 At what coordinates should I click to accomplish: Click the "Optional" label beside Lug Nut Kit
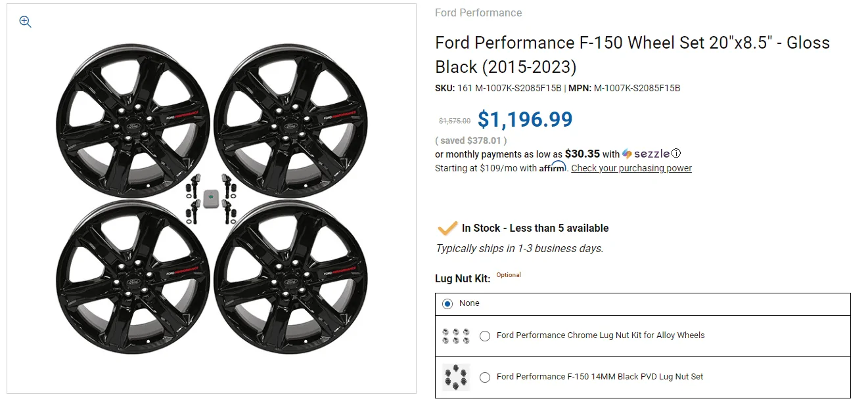508,274
